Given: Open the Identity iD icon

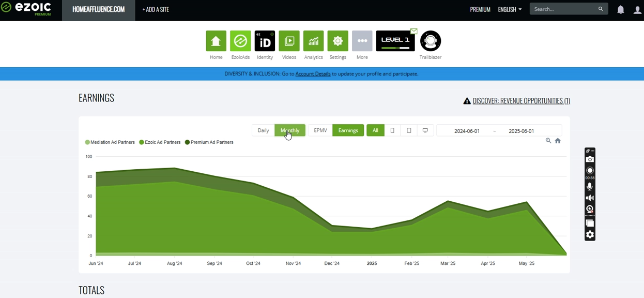Looking at the screenshot, I should pyautogui.click(x=265, y=41).
